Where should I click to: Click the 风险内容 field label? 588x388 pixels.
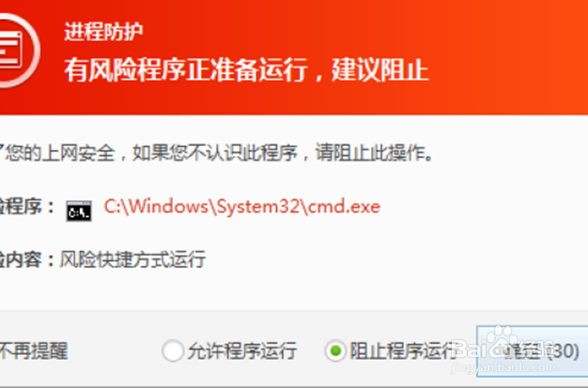coord(27,259)
